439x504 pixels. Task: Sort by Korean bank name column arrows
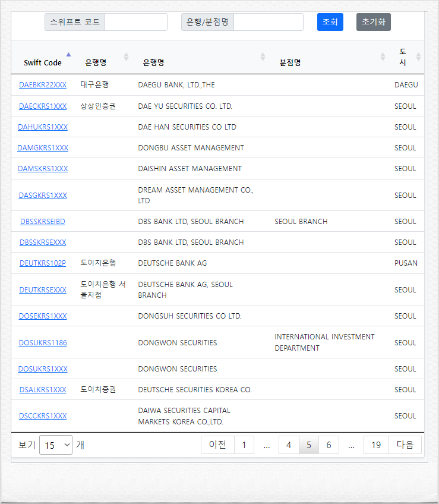tap(127, 57)
